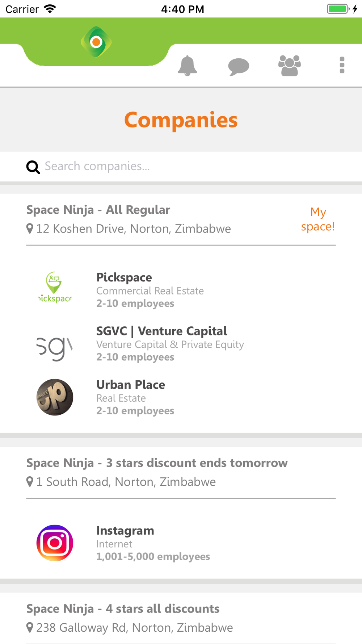This screenshot has height=644, width=362.
Task: Open the three-dot more options menu
Action: tap(342, 65)
